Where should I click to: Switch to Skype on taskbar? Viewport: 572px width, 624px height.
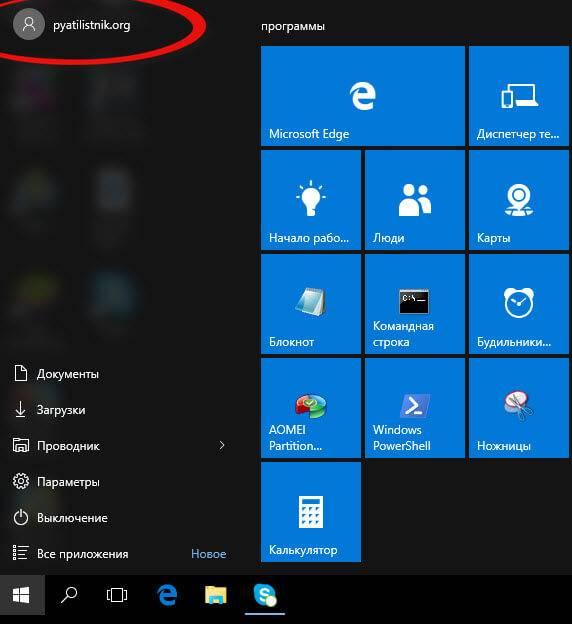click(265, 595)
